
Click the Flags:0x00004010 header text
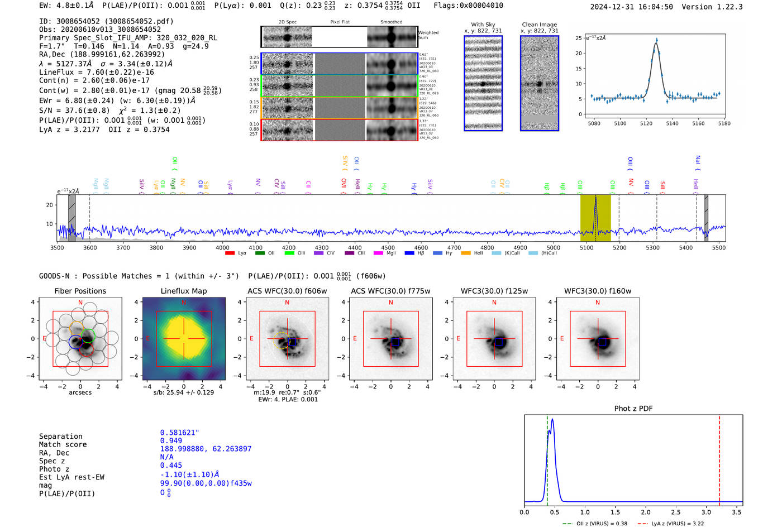468,6
